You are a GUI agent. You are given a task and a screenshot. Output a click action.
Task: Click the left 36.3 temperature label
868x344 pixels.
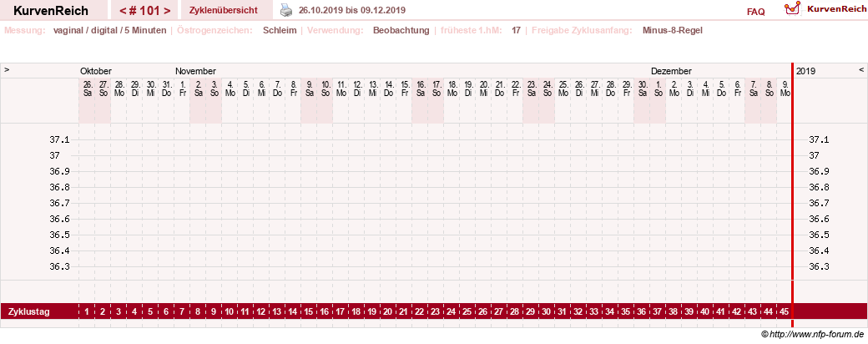(x=60, y=266)
